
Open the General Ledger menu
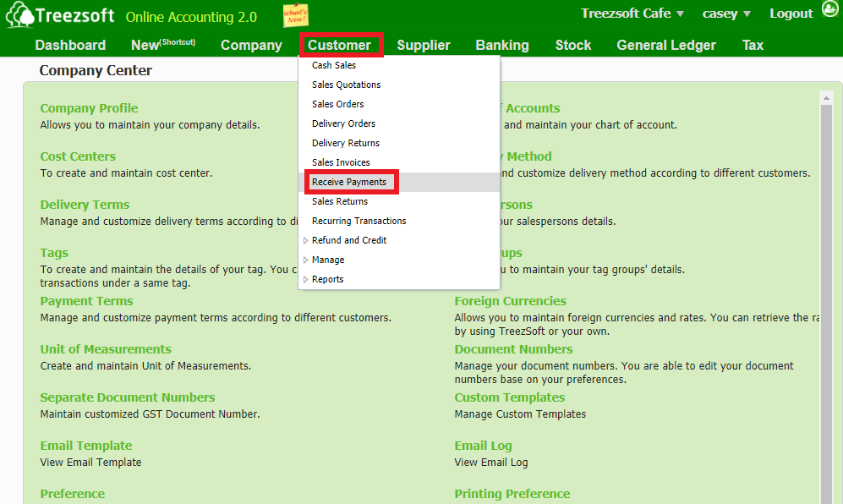[666, 45]
